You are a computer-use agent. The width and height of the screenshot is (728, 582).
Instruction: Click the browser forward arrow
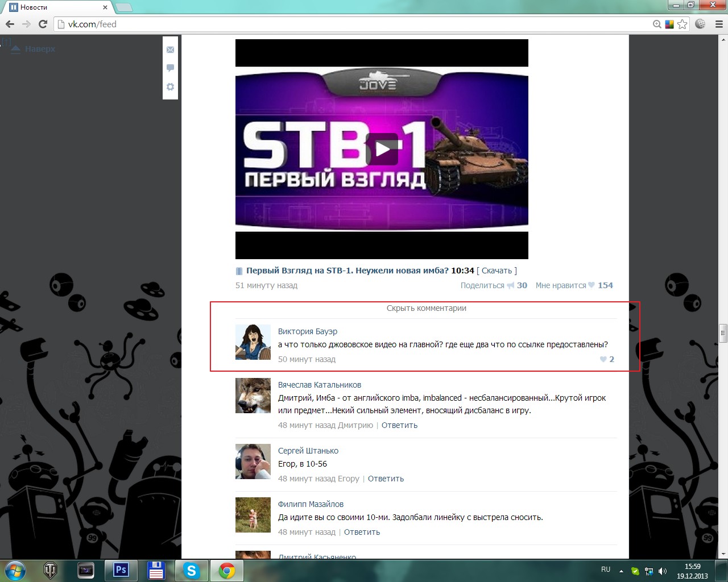coord(26,24)
